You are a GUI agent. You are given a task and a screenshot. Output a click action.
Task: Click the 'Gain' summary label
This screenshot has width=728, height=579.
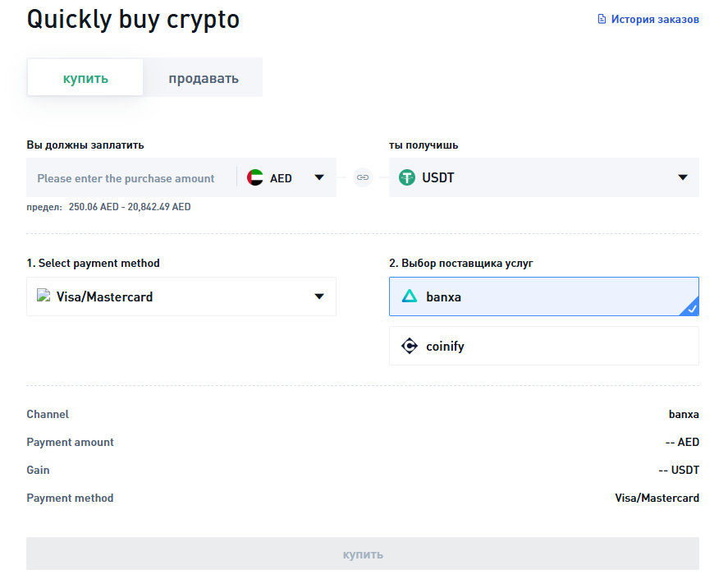[38, 470]
